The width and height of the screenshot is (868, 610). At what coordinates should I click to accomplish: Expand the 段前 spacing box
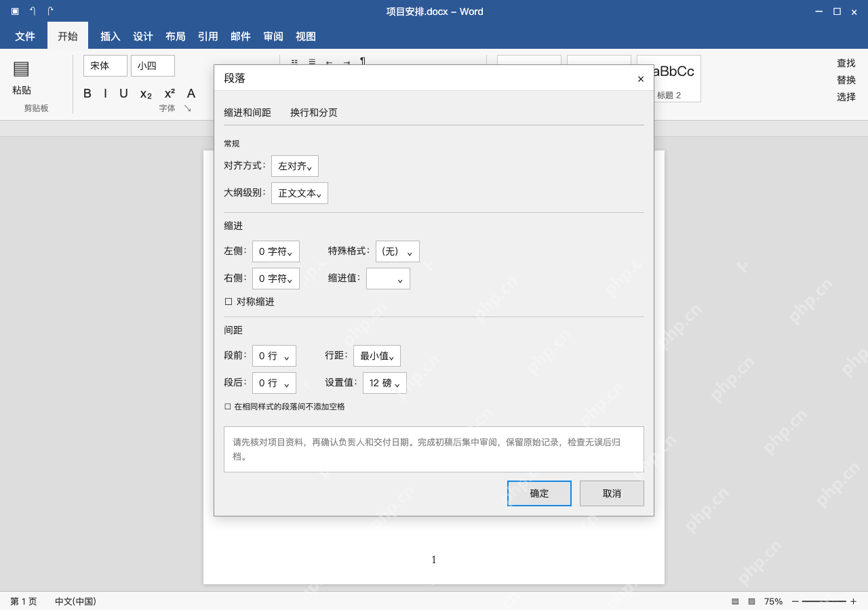[274, 356]
